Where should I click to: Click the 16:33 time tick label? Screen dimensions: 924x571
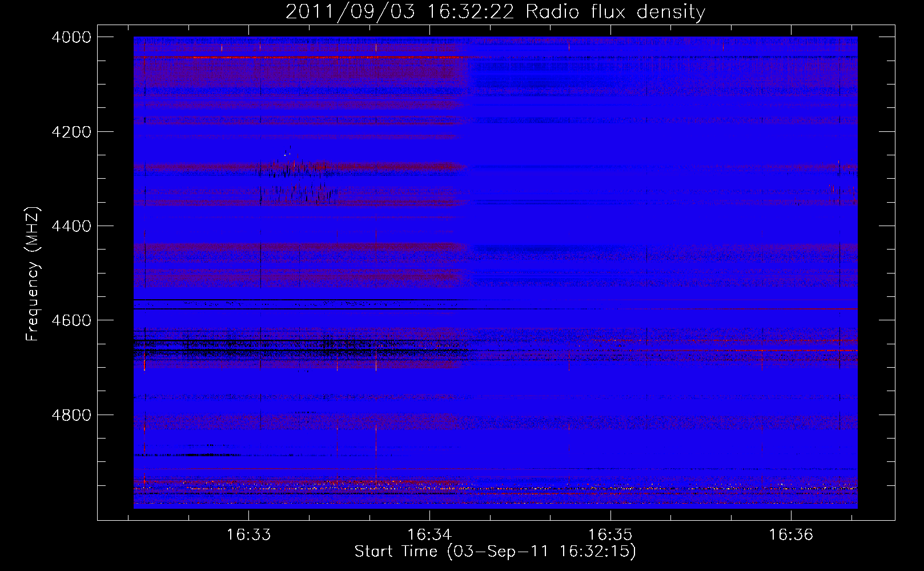tap(248, 535)
